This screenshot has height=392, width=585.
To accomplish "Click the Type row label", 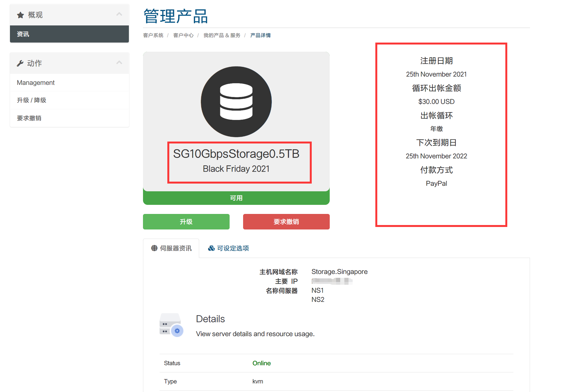I will coord(170,381).
